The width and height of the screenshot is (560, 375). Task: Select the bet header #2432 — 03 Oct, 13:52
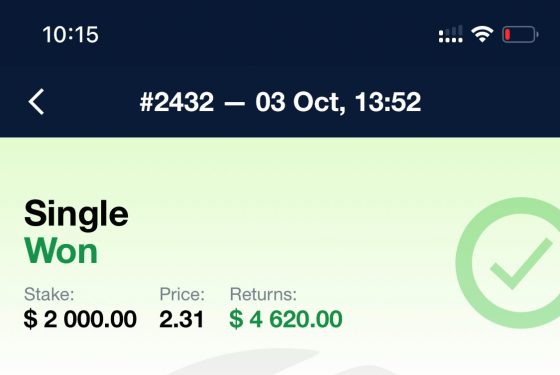[x=280, y=102]
